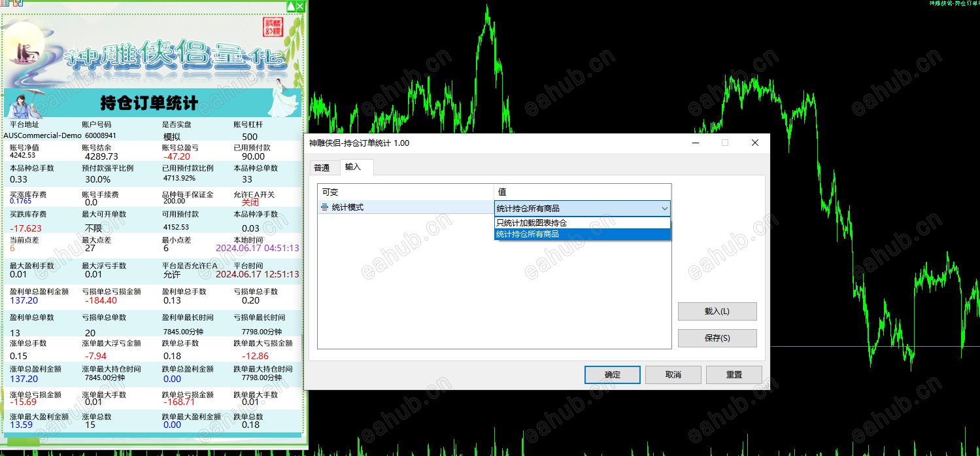
Task: Click account balance value 4289.73
Action: point(102,156)
